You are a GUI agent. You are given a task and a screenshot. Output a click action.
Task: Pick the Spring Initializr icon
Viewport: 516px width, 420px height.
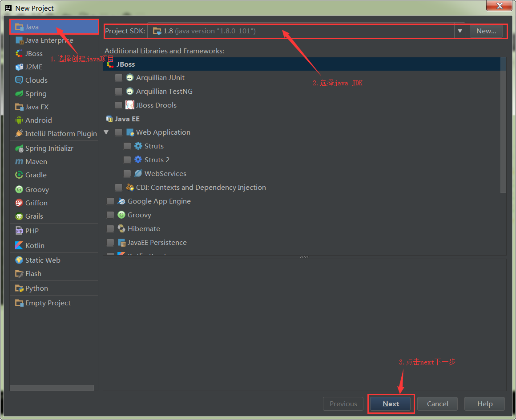click(19, 148)
